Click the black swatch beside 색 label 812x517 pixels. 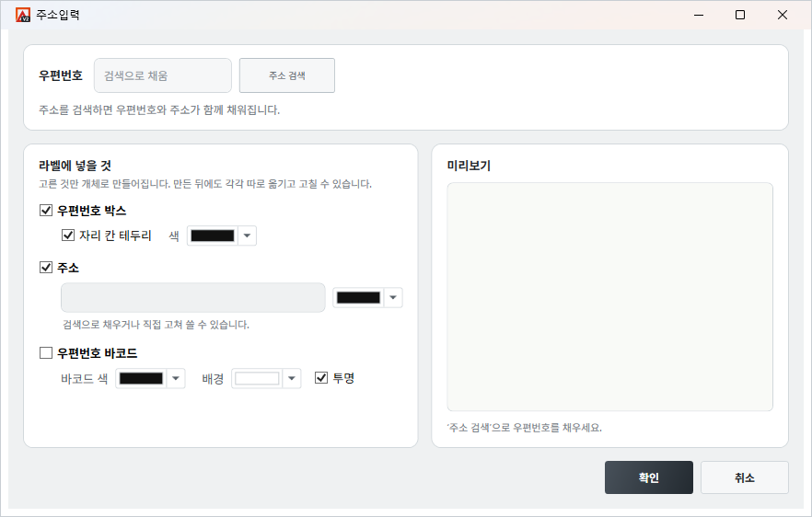(x=213, y=236)
